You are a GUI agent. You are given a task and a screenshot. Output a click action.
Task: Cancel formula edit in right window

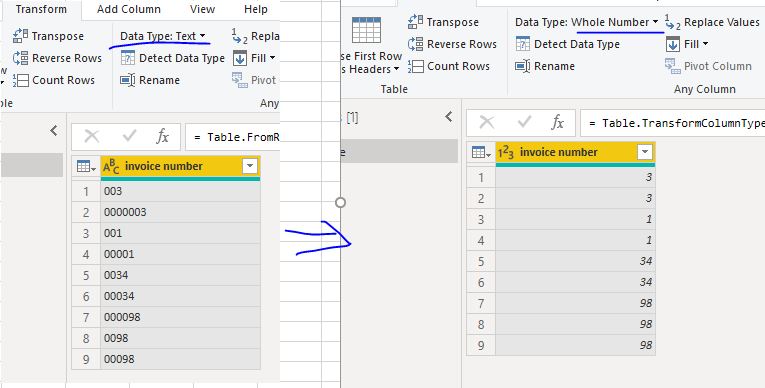pyautogui.click(x=486, y=123)
